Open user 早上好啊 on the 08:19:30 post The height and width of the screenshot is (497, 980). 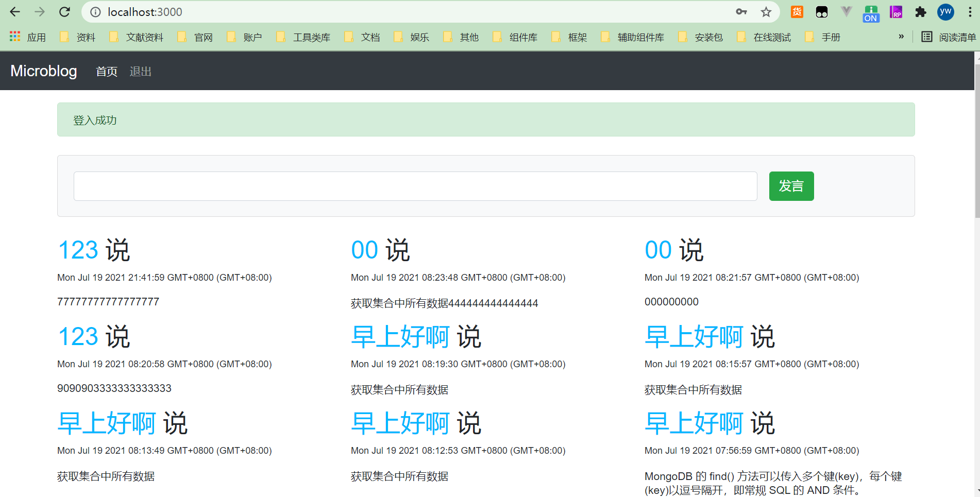tap(400, 337)
